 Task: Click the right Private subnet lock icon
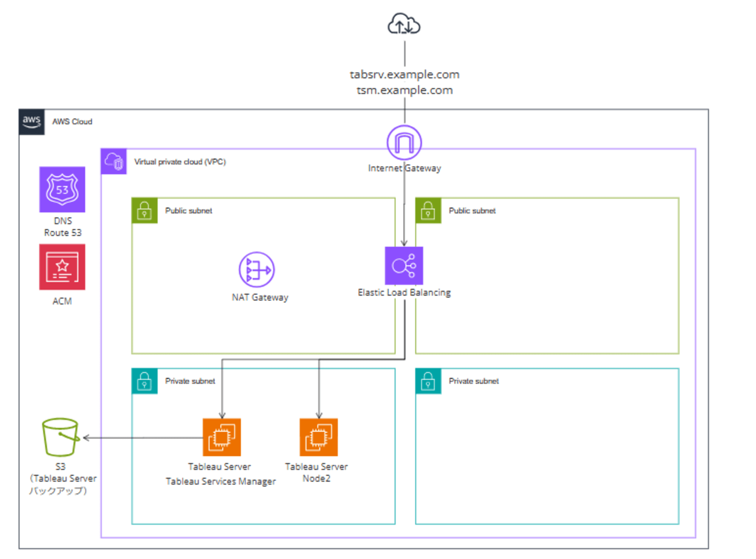428,381
